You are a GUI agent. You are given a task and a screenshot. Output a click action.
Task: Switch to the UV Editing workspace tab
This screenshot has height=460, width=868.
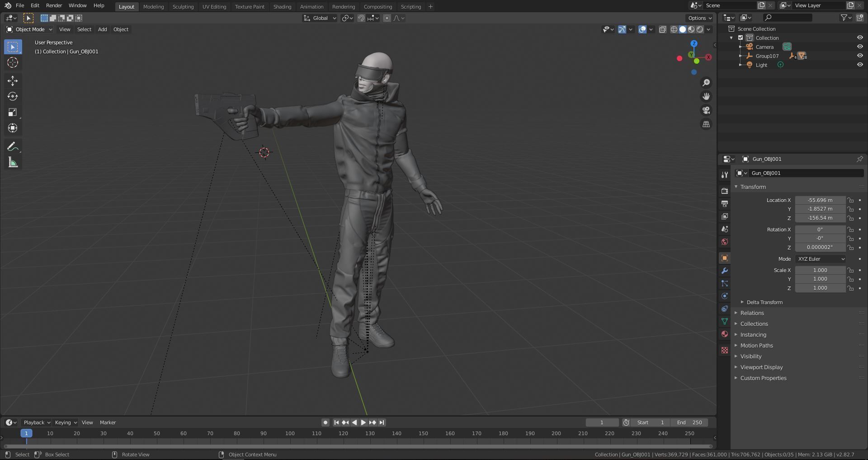tap(214, 7)
